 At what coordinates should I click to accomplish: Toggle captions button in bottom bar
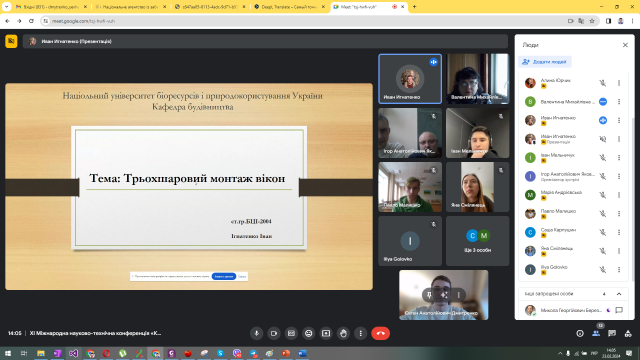(x=291, y=333)
